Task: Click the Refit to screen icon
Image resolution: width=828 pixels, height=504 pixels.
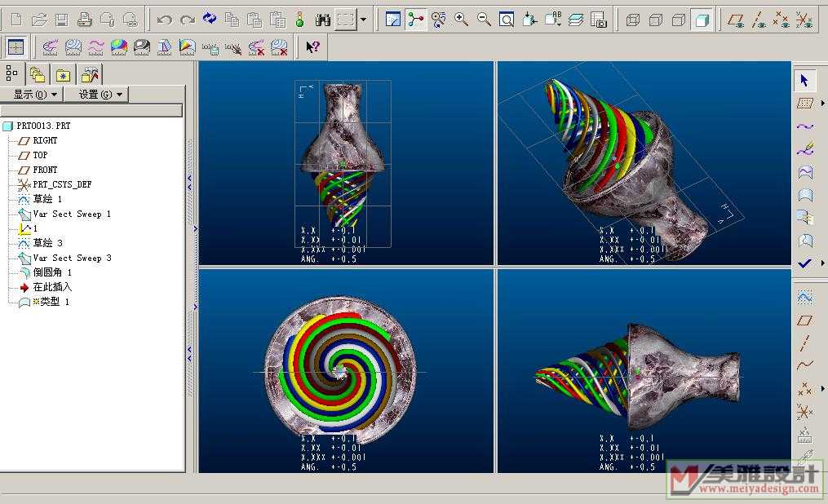Action: tap(507, 20)
